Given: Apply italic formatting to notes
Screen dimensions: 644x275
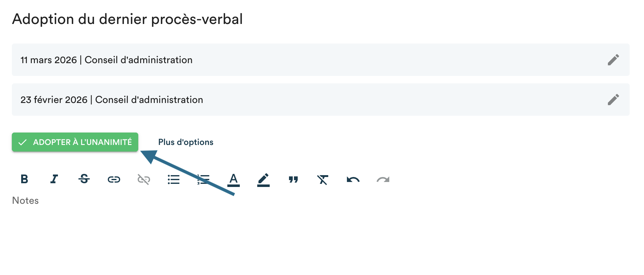Looking at the screenshot, I should tap(54, 179).
